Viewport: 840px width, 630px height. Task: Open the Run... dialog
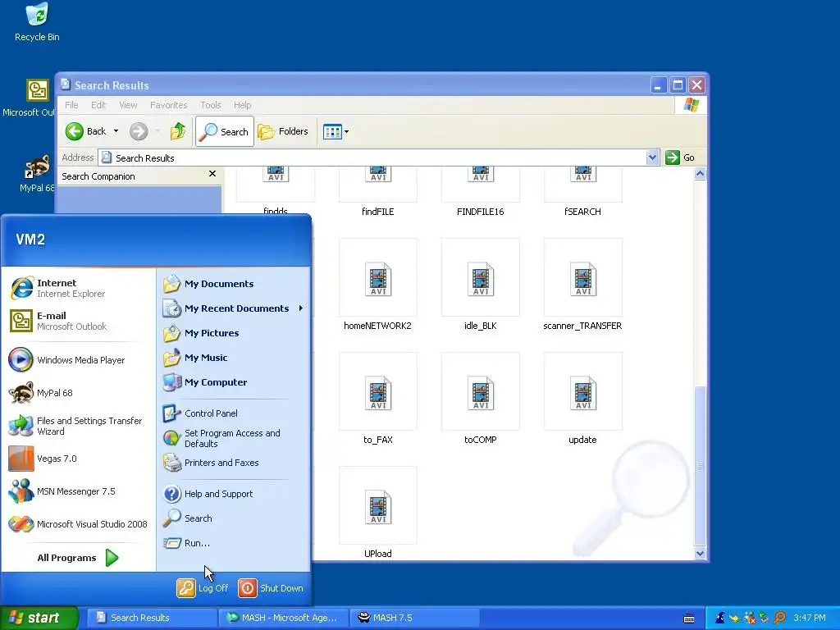234,543
